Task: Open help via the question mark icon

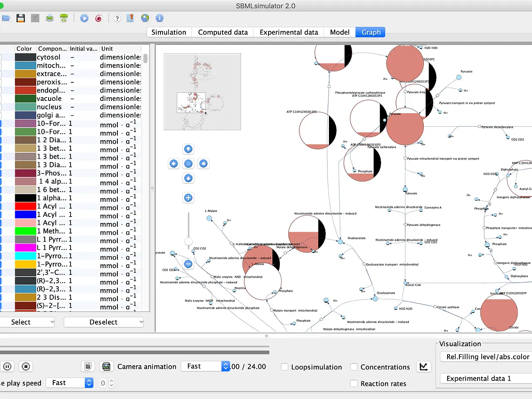Action: [117, 18]
